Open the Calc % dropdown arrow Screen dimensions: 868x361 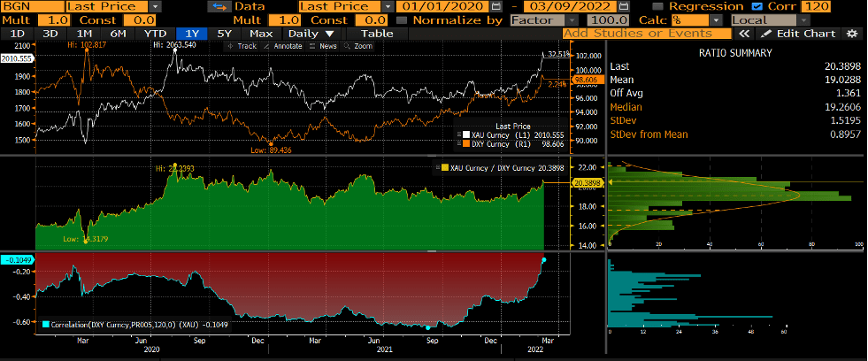(717, 20)
